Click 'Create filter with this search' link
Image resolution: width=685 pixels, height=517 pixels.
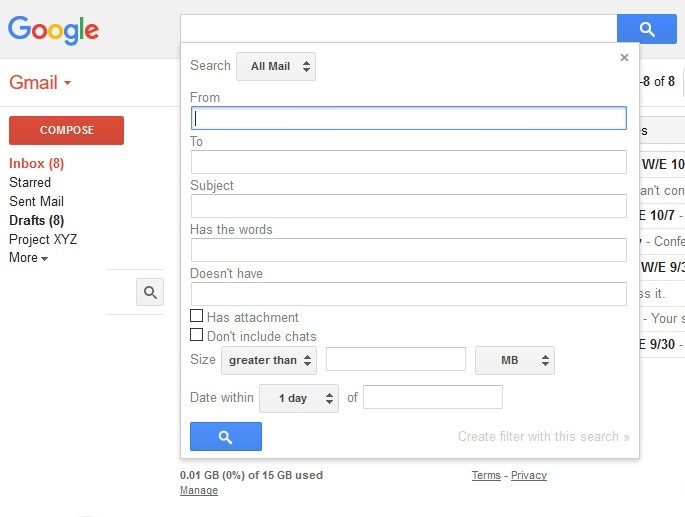pyautogui.click(x=543, y=437)
